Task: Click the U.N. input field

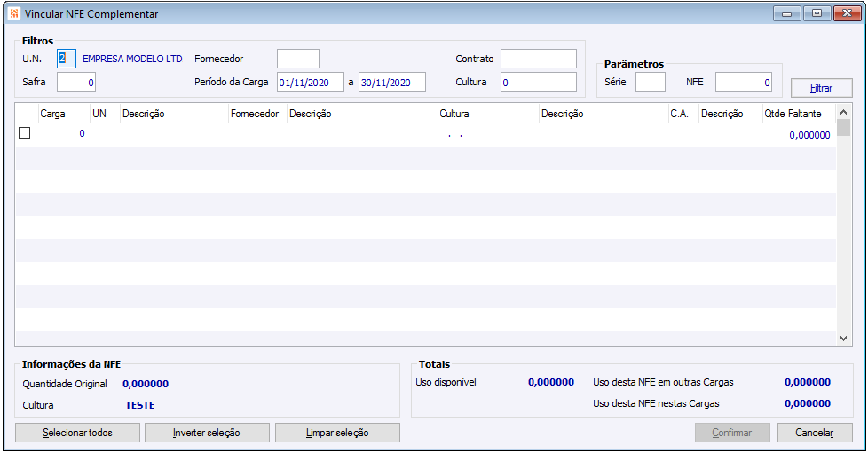Action: pos(67,59)
